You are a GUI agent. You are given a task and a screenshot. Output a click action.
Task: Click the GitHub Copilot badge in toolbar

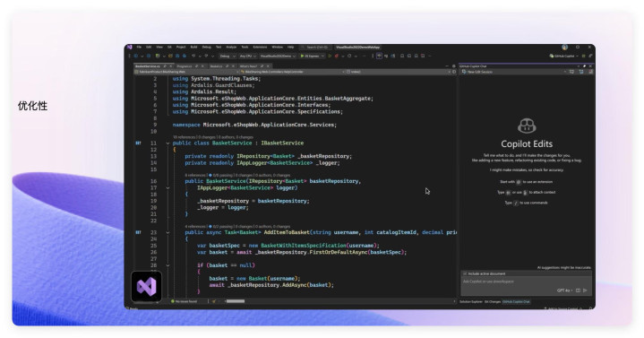pos(563,56)
